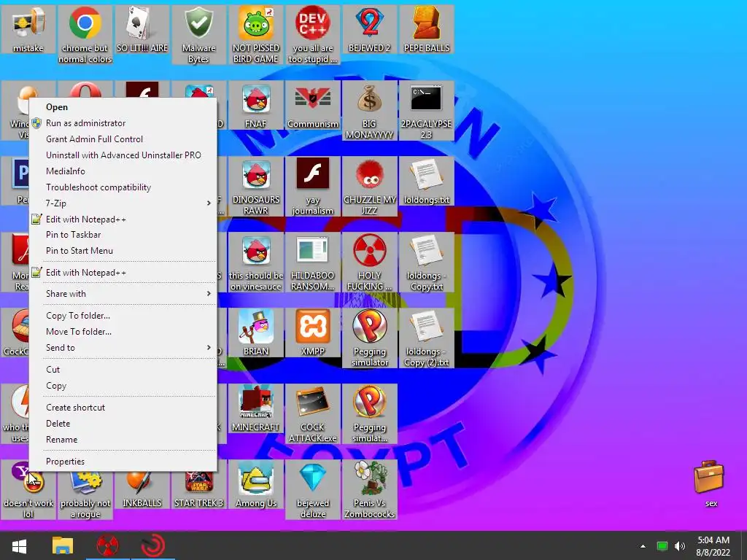747x560 pixels.
Task: Select loldongs.txt file
Action: [426, 181]
